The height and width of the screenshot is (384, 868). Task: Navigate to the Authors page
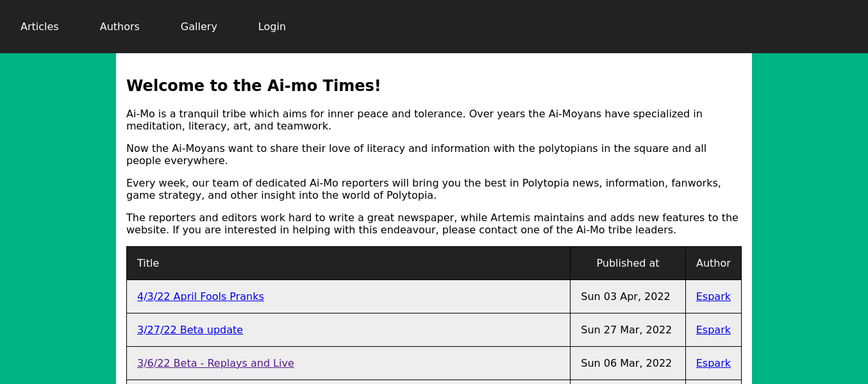(119, 26)
